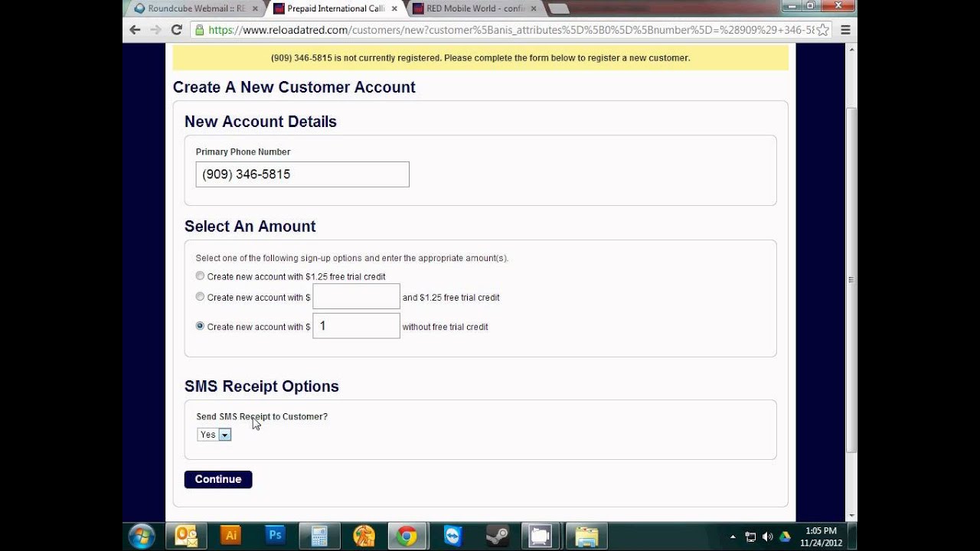
Task: Open Outlook from the taskbar
Action: pyautogui.click(x=186, y=536)
